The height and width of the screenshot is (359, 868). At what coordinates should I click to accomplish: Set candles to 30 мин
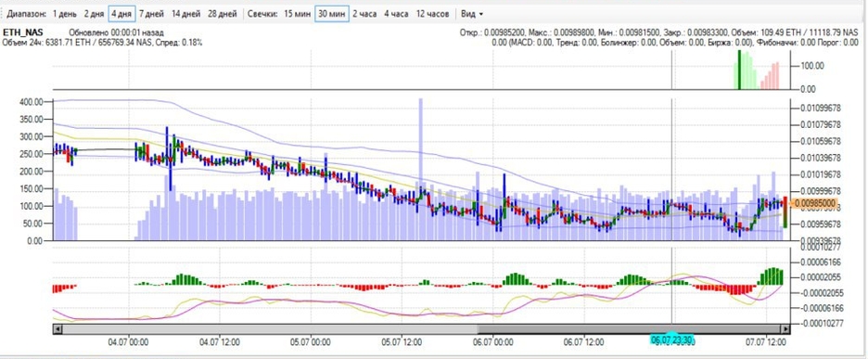(x=332, y=14)
